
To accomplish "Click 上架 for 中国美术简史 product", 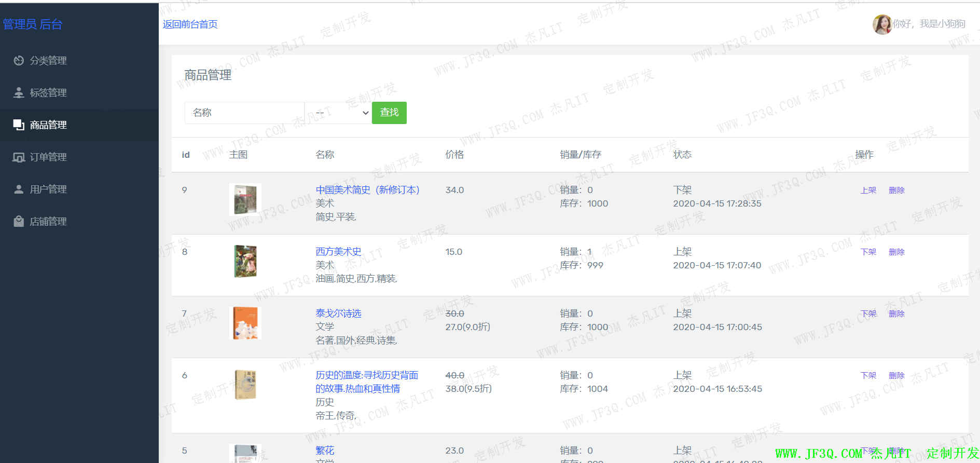I will [x=868, y=190].
